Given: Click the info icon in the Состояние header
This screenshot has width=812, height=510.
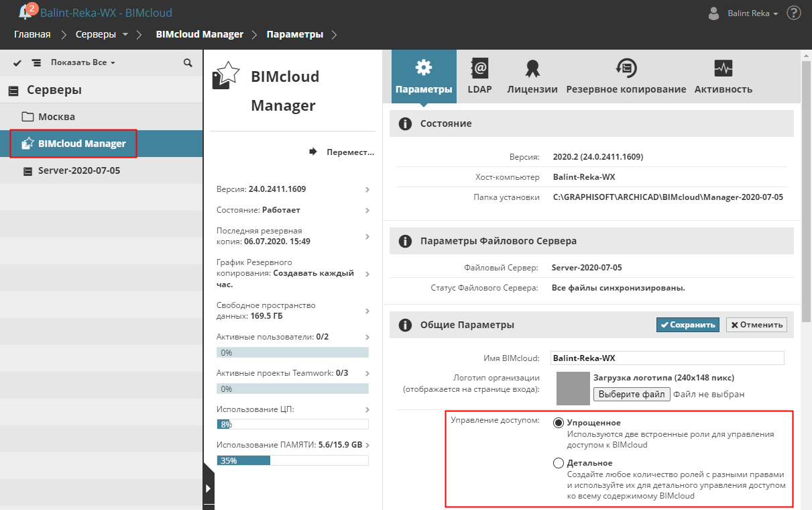Looking at the screenshot, I should click(404, 123).
